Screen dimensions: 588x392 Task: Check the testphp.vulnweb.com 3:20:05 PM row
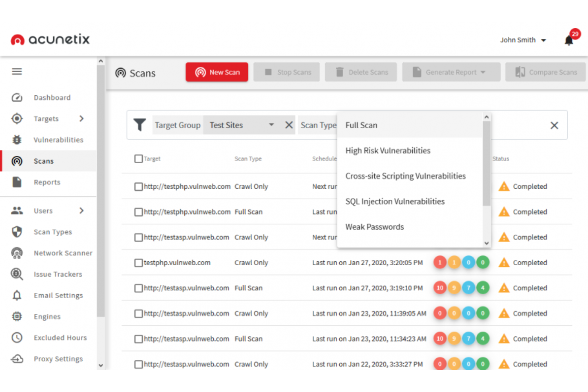click(x=138, y=263)
